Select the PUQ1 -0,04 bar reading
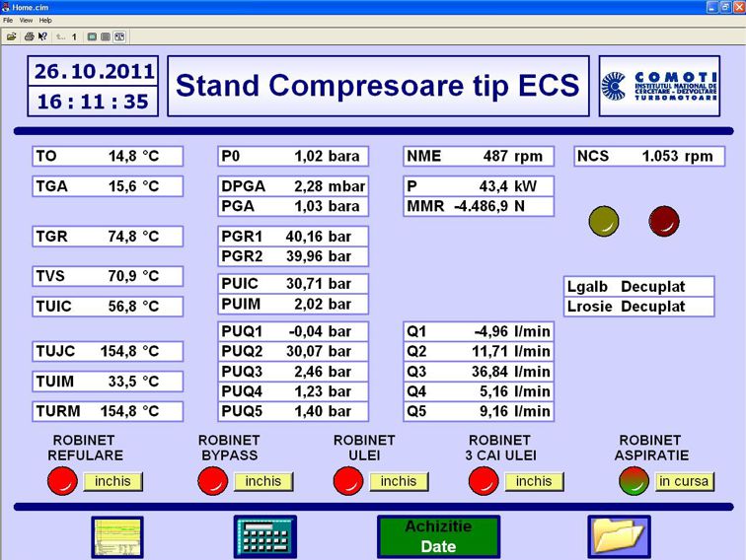The height and width of the screenshot is (560, 746). [x=293, y=331]
